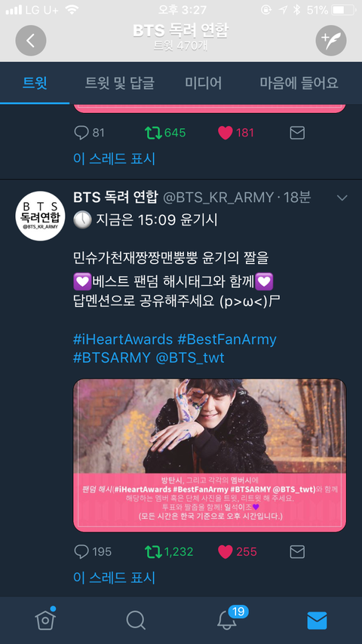
Task: Show thread link under 윤기시 tweet
Action: coord(114,578)
